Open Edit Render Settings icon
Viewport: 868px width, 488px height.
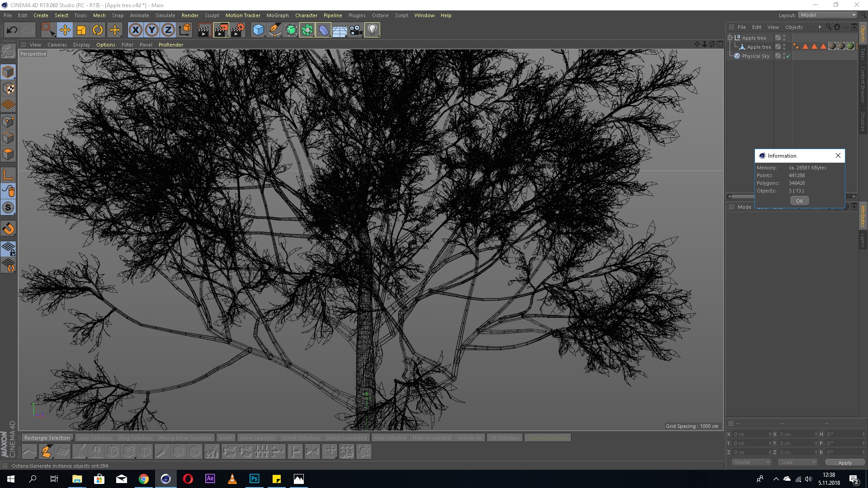click(238, 30)
